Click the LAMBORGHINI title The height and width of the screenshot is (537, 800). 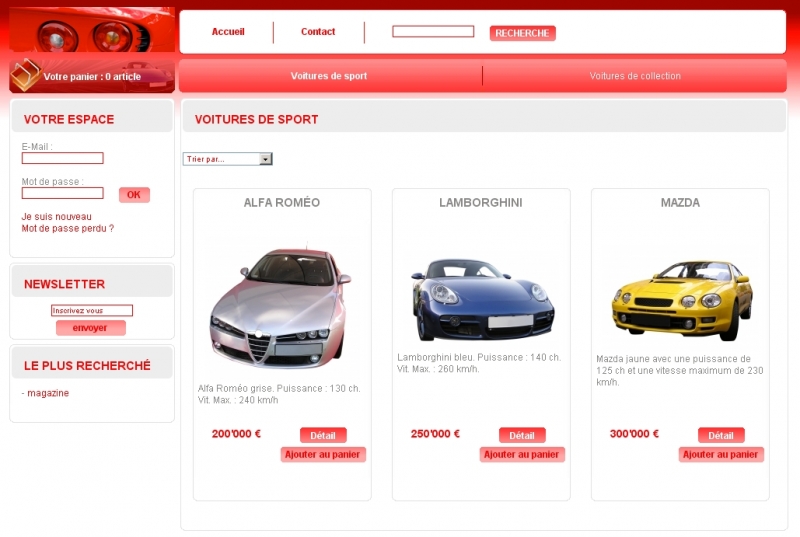(481, 202)
